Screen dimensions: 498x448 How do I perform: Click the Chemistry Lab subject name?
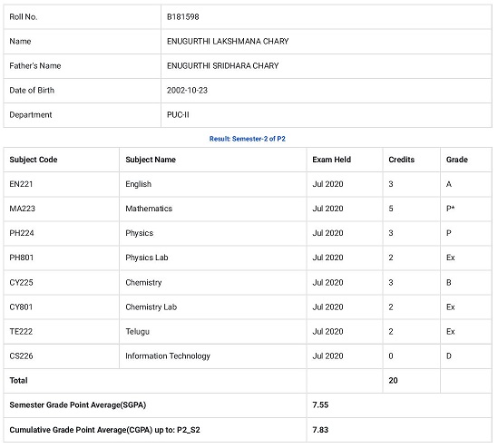tap(151, 307)
